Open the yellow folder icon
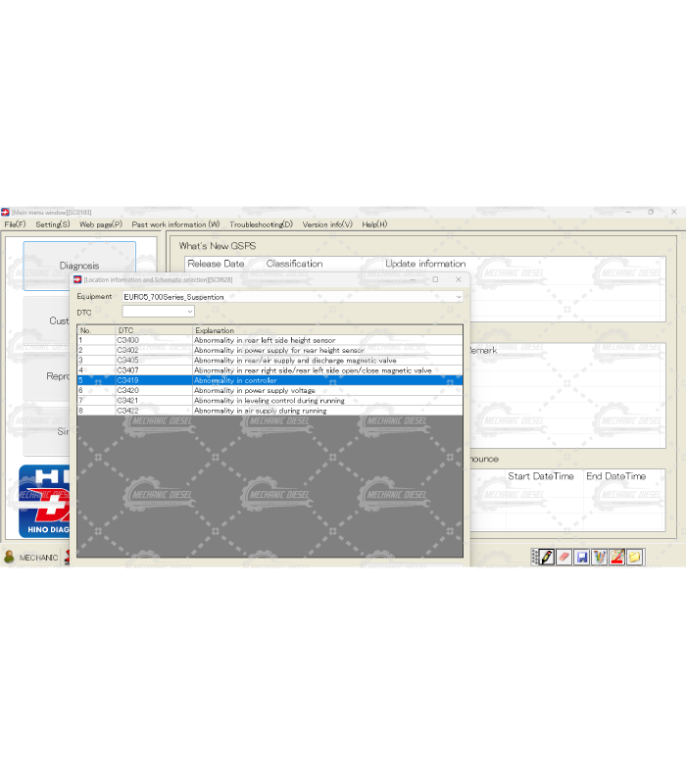 pos(634,557)
